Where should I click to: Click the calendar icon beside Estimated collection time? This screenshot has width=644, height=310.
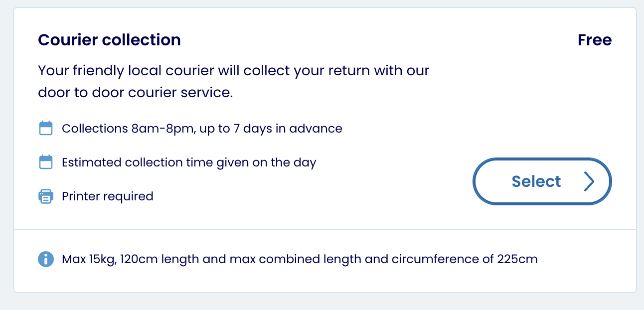(46, 162)
